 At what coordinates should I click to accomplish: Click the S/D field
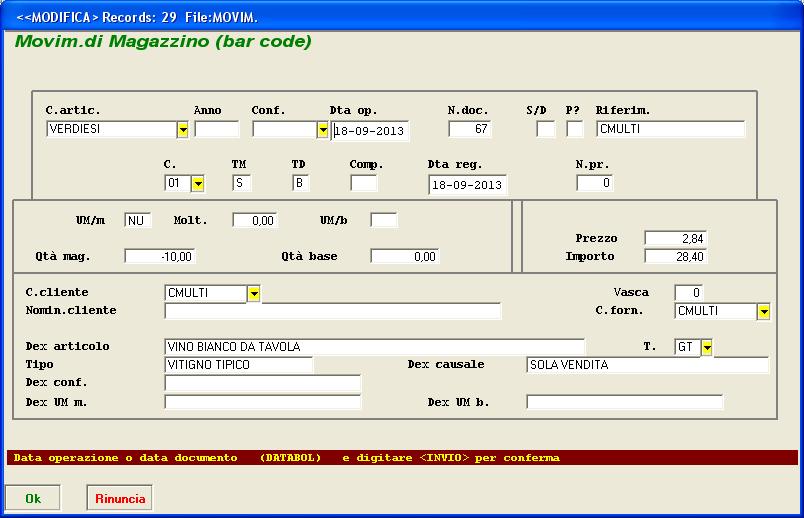pos(546,129)
